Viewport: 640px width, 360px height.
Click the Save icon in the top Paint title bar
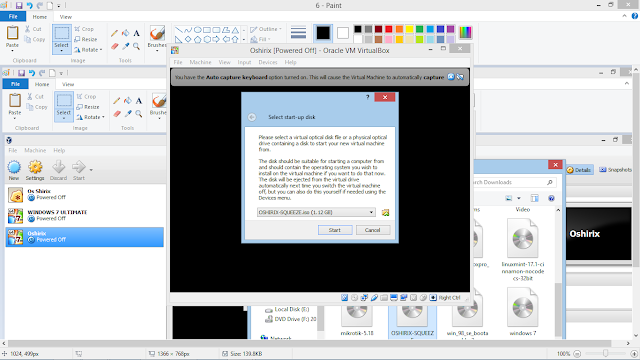pos(19,5)
